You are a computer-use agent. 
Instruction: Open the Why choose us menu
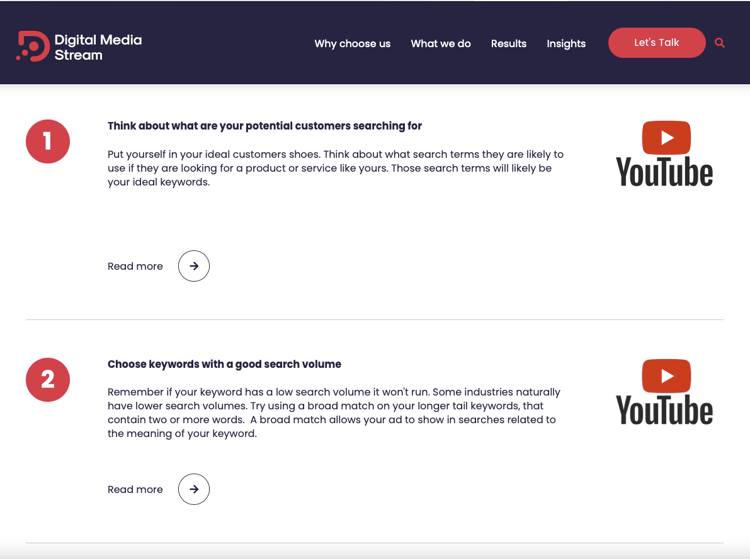(353, 44)
